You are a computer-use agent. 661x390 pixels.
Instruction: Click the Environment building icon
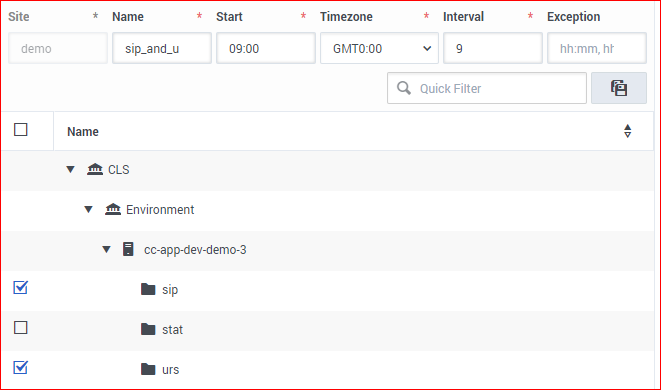tap(113, 209)
